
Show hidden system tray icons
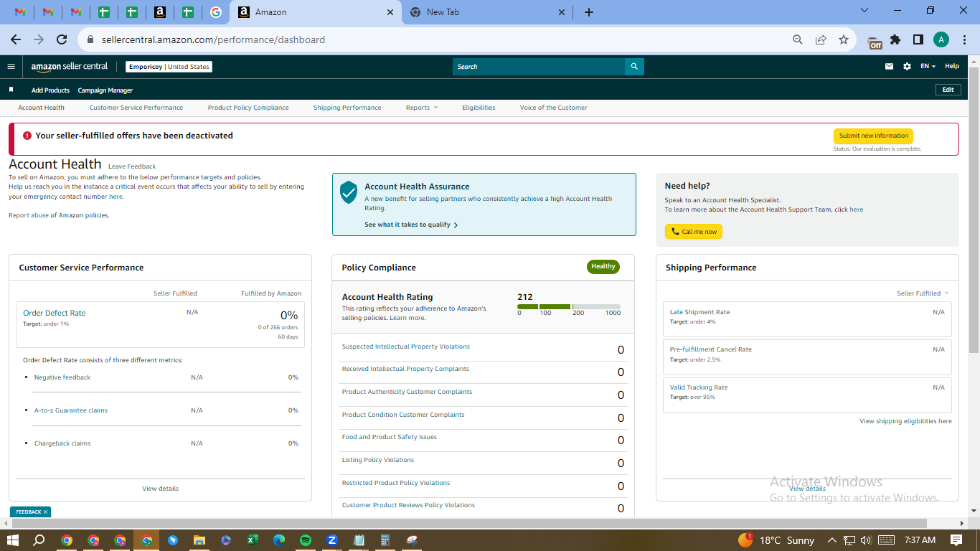click(x=832, y=540)
